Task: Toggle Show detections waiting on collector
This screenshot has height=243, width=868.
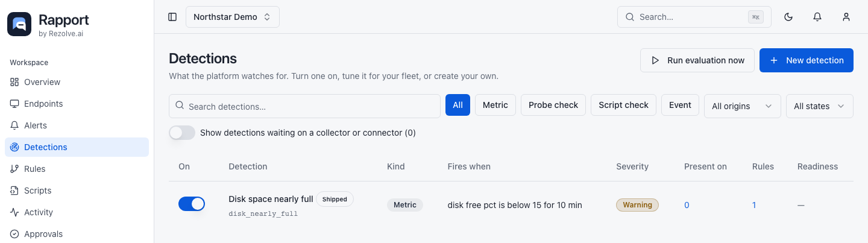Action: tap(182, 133)
